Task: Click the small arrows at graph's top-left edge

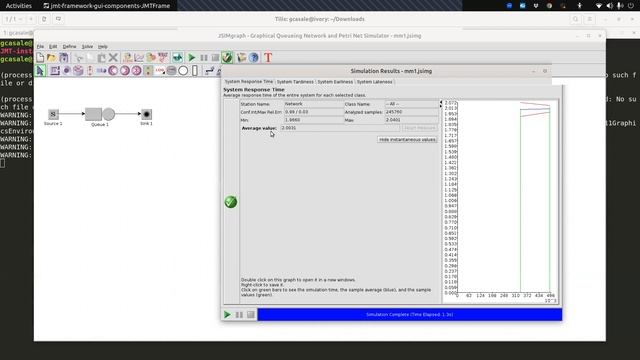Action: (440, 104)
